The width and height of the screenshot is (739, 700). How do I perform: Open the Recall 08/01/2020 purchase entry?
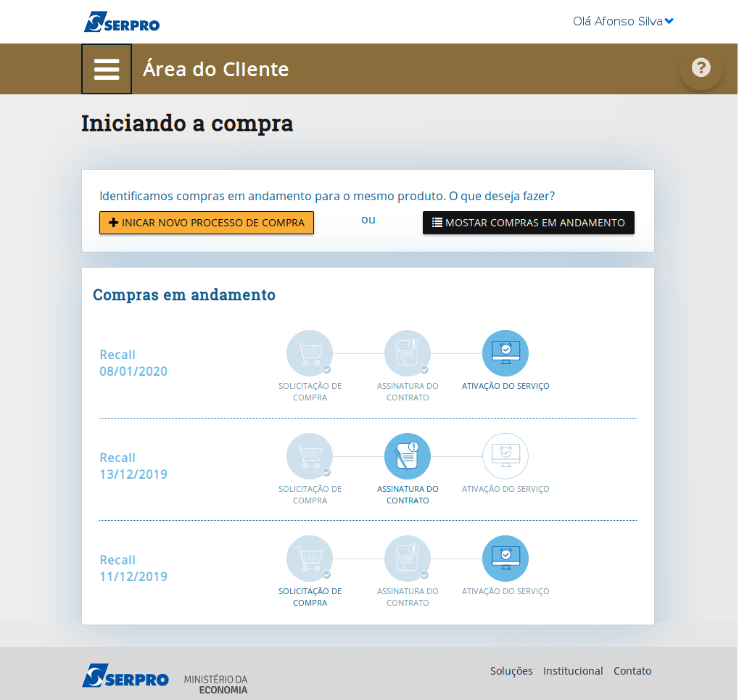point(133,363)
